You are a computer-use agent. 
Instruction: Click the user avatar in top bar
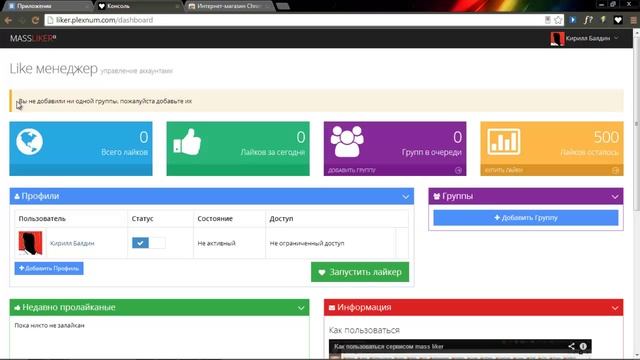coord(557,38)
